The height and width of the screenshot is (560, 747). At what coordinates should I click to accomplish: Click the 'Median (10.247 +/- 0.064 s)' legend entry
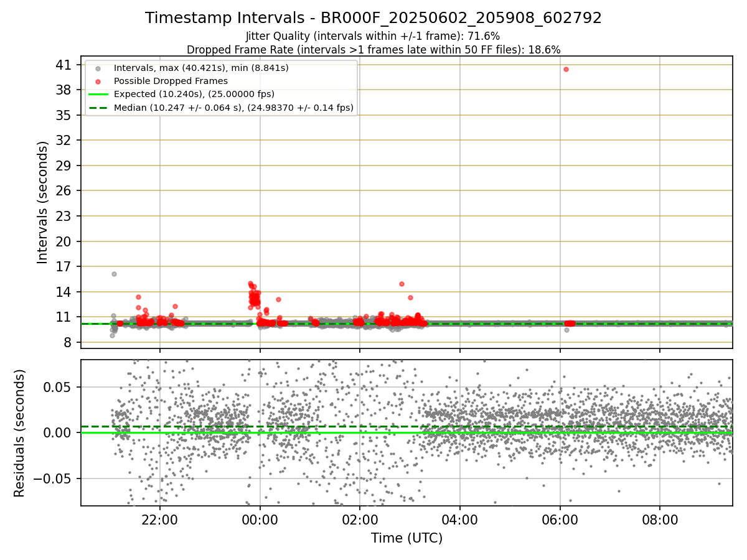point(233,108)
